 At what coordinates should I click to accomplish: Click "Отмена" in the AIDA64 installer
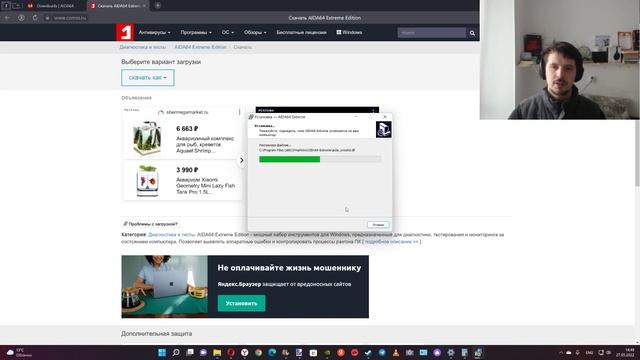[378, 225]
